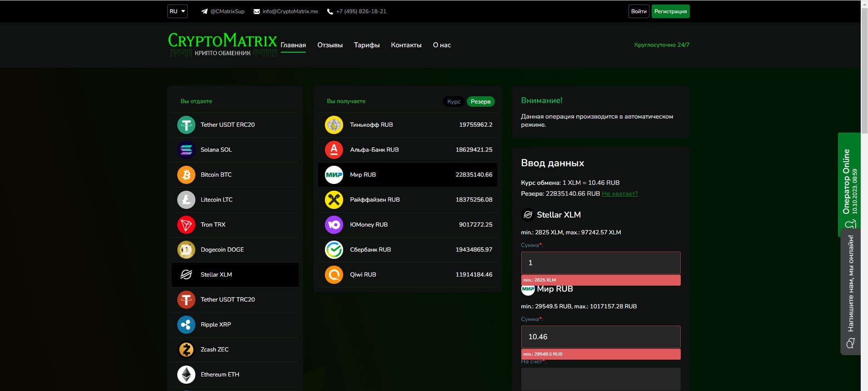Switch the receive list to Курс view
The width and height of the screenshot is (868, 391).
pos(454,102)
